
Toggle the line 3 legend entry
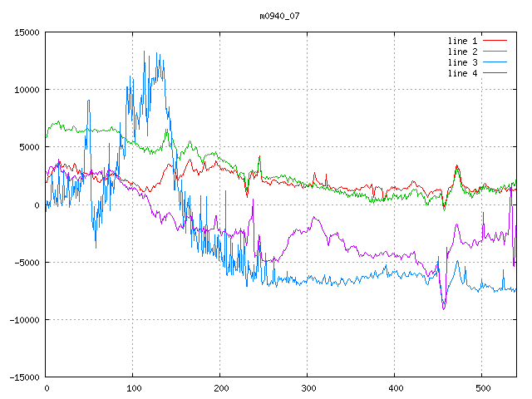point(462,62)
